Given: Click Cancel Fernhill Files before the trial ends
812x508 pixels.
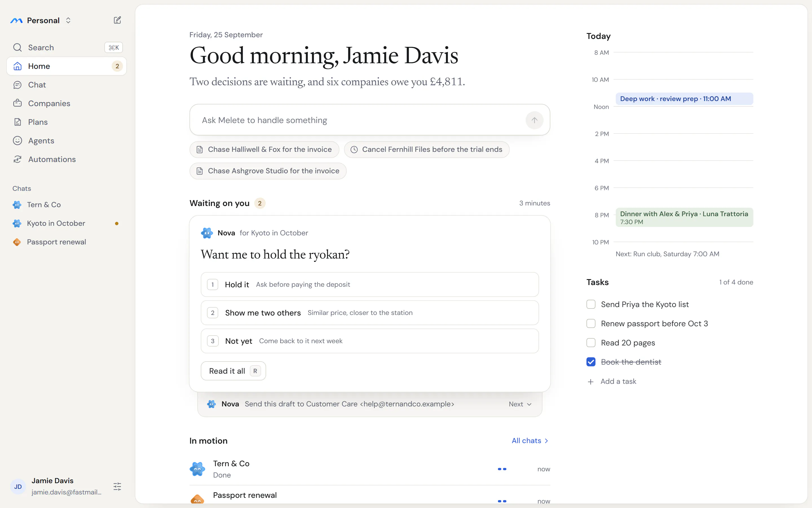Looking at the screenshot, I should [427, 150].
